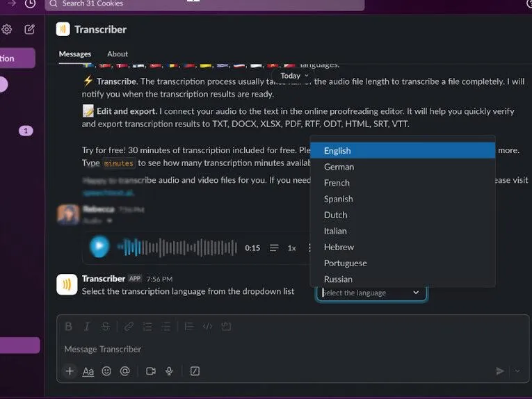Open the unread badge showing 1
This screenshot has height=399, width=532.
click(26, 131)
